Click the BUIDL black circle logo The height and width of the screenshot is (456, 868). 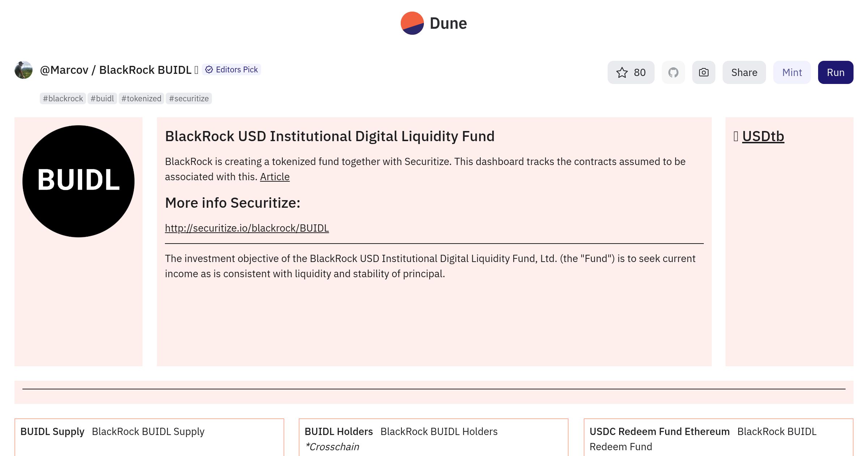(x=78, y=181)
